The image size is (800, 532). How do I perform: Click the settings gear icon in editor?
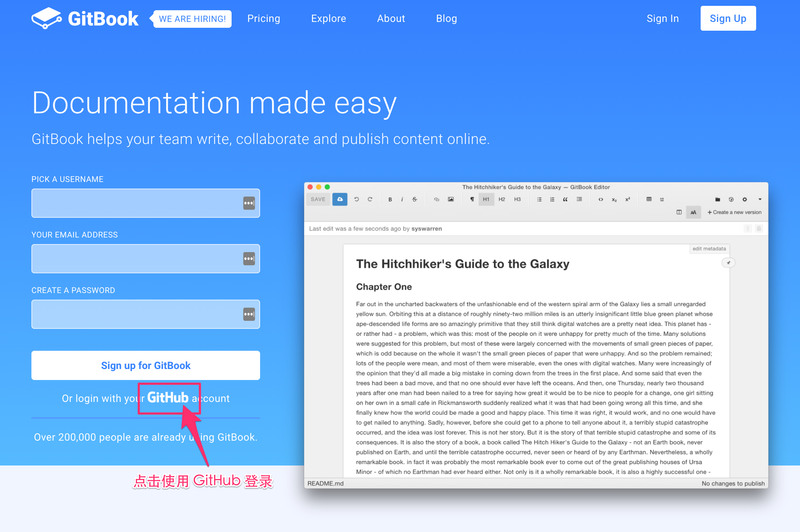(x=745, y=199)
